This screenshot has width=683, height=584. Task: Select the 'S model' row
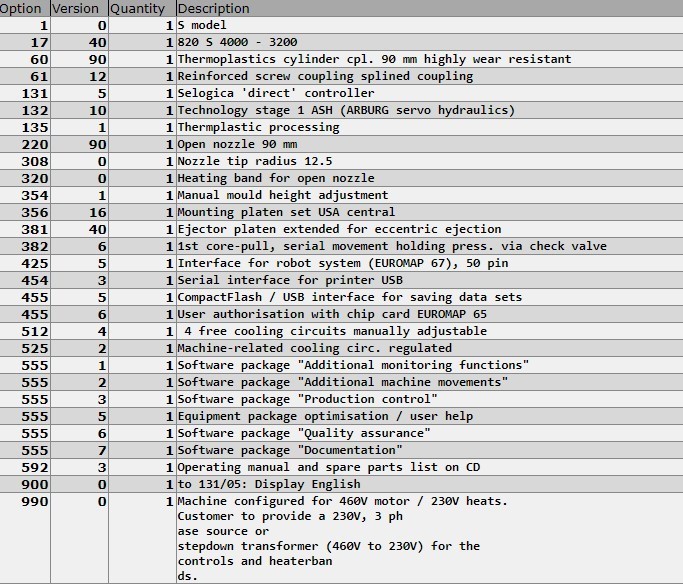(x=342, y=25)
